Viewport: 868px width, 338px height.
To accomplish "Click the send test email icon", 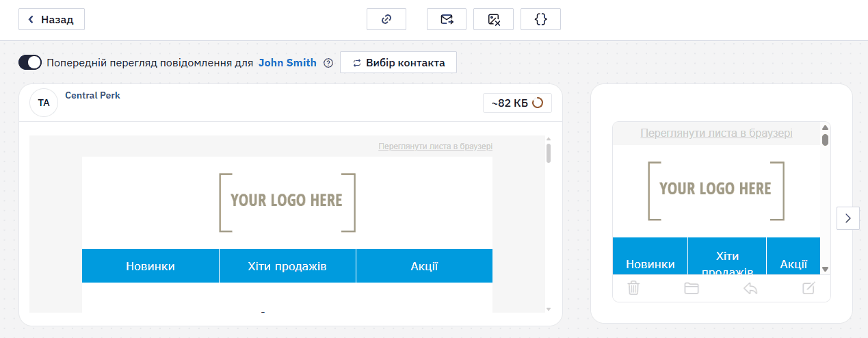I will [447, 19].
